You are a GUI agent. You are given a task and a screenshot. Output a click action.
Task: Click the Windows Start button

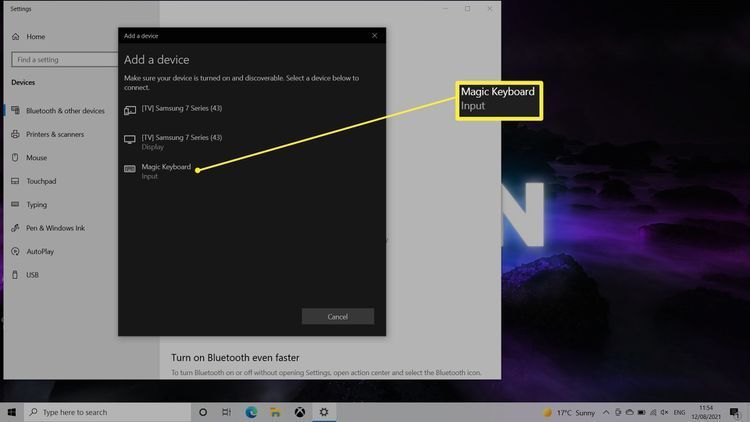point(12,411)
